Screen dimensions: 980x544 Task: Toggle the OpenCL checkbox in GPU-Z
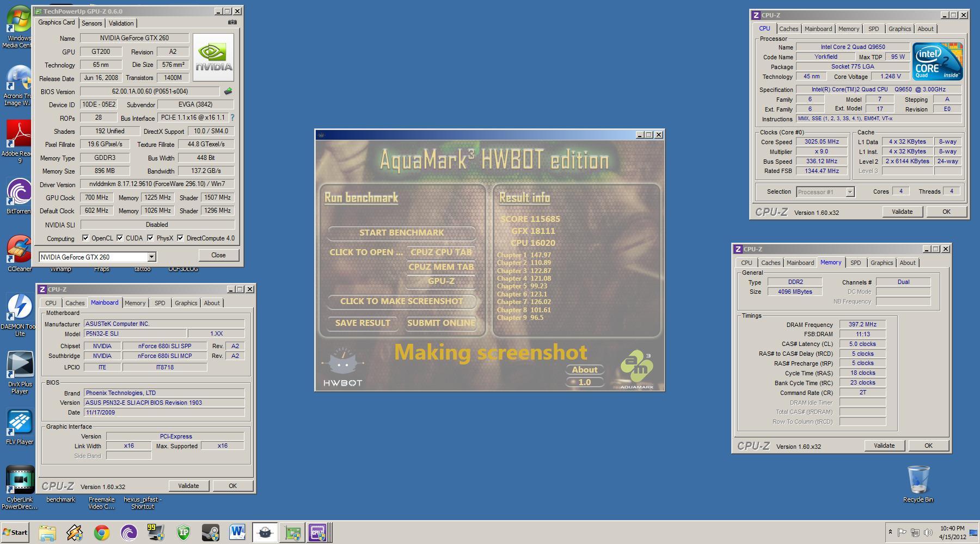click(x=85, y=238)
